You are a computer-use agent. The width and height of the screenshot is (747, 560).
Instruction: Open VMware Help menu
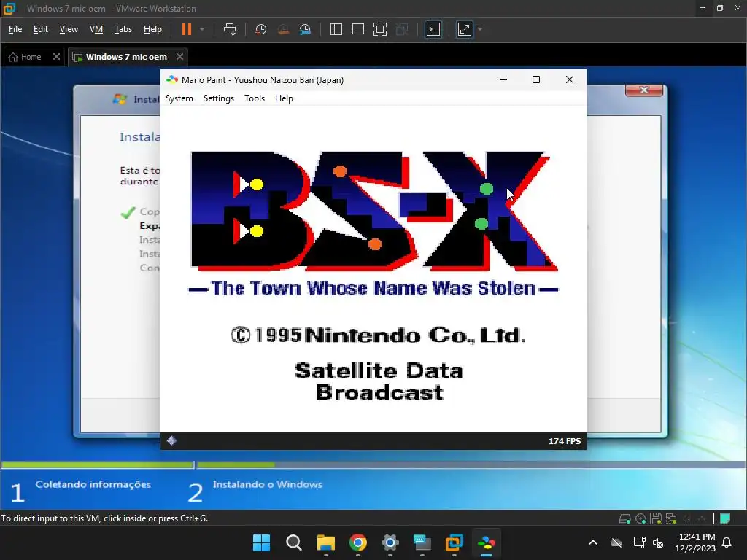click(152, 29)
